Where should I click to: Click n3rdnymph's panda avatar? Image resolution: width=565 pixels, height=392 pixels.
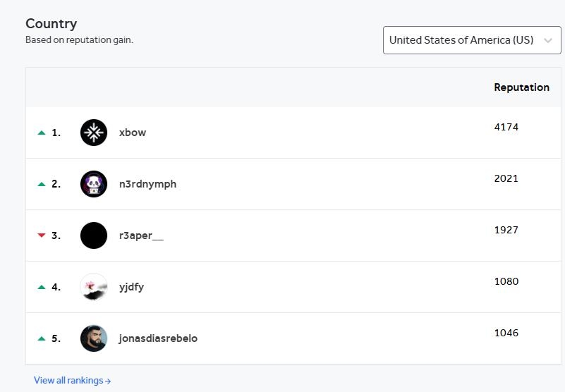94,184
